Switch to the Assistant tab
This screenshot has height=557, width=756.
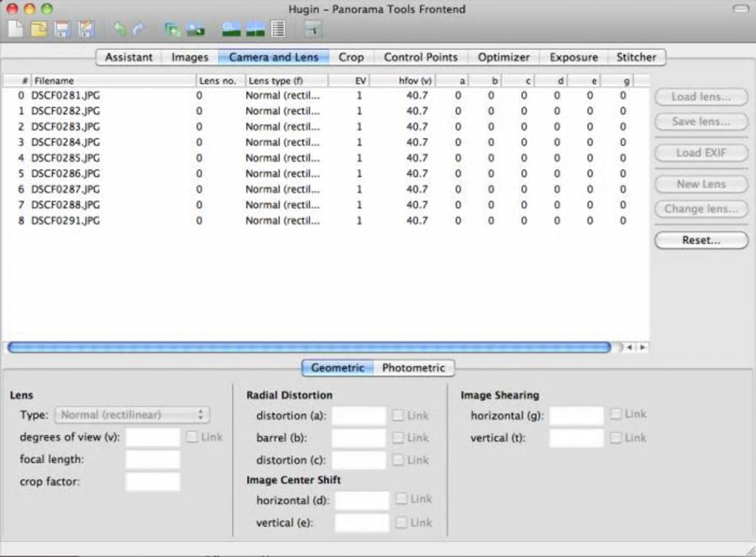129,57
